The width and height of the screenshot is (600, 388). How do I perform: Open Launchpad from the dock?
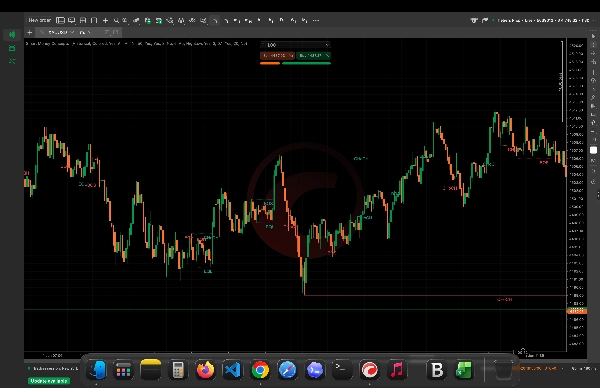click(x=123, y=370)
